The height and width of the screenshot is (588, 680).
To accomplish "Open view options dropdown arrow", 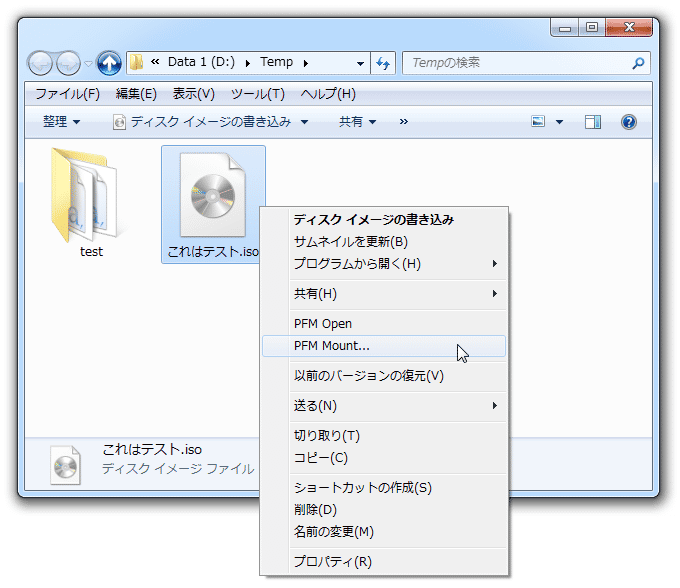I will coord(559,122).
